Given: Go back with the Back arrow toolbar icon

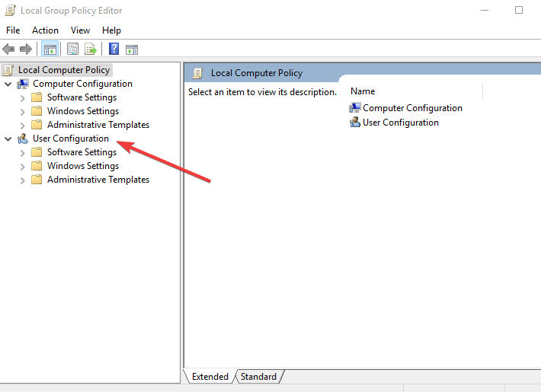Looking at the screenshot, I should pos(8,49).
